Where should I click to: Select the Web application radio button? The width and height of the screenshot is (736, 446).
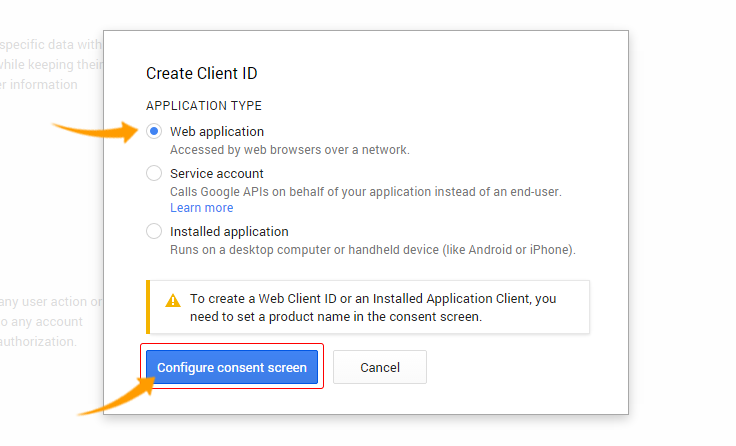154,131
